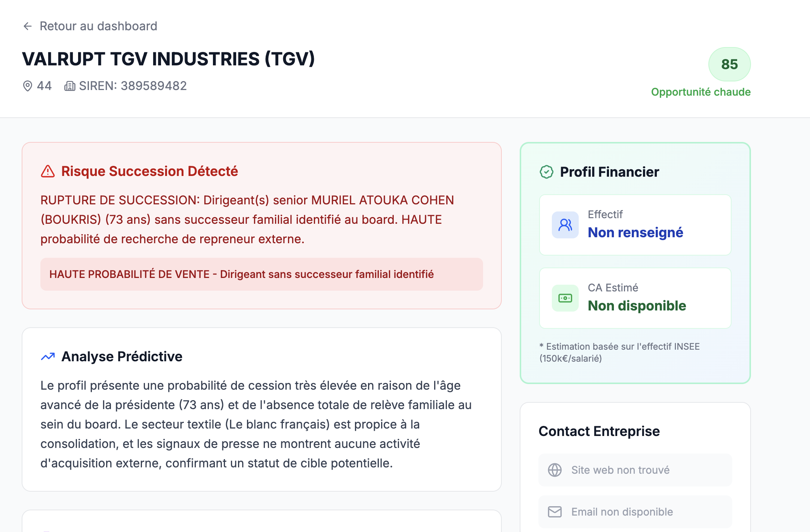Click the location pin icon

click(27, 86)
